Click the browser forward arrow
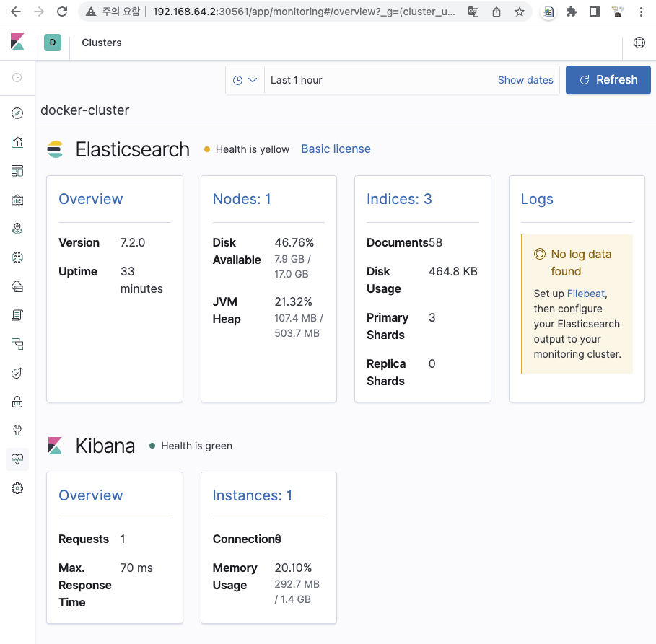The width and height of the screenshot is (656, 644). (39, 12)
